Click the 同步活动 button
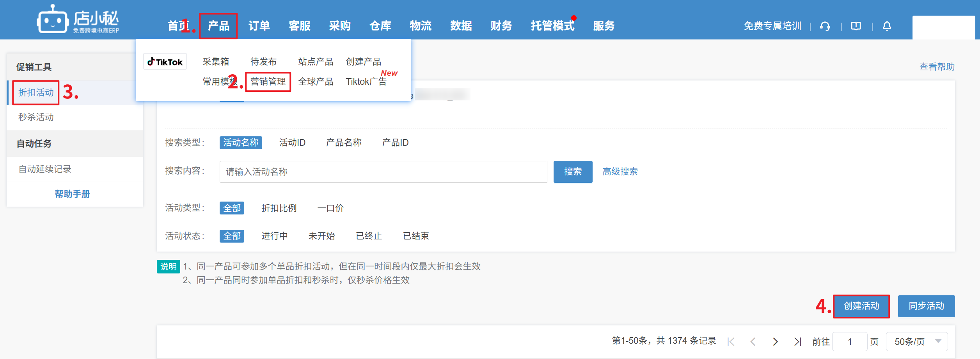980x359 pixels. pyautogui.click(x=926, y=306)
